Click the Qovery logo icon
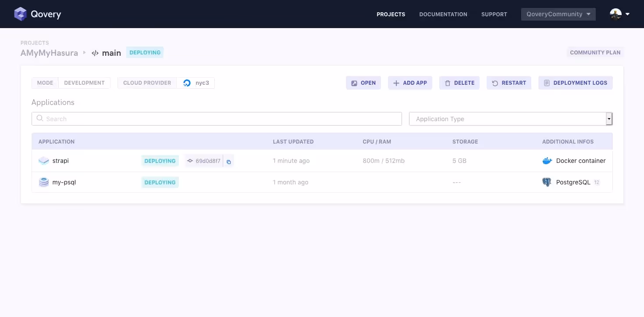This screenshot has width=644, height=317. pyautogui.click(x=21, y=14)
